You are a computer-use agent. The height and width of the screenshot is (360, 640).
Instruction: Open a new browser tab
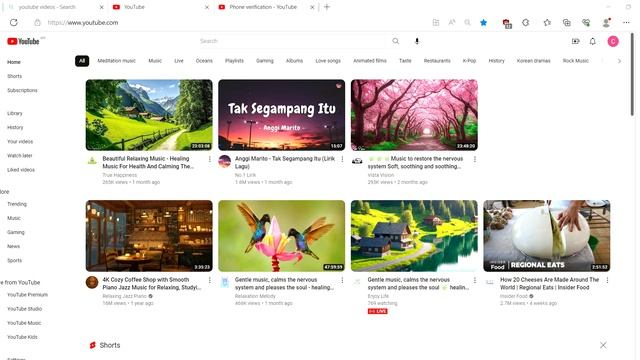(327, 7)
